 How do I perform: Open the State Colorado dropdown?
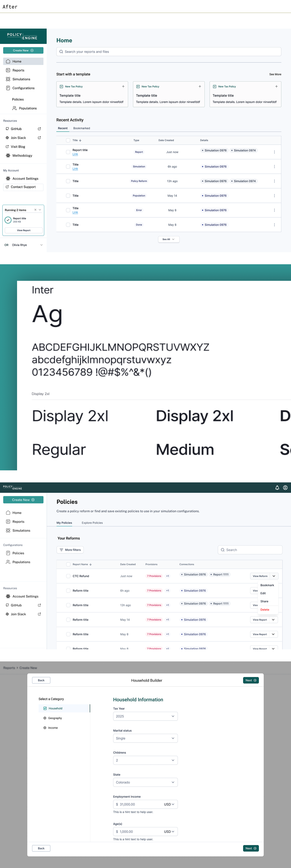[145, 782]
